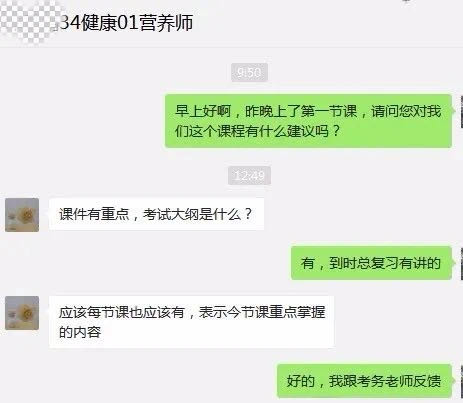
Task: Select the white 应该每节课也应该有 message bubble
Action: pyautogui.click(x=191, y=322)
